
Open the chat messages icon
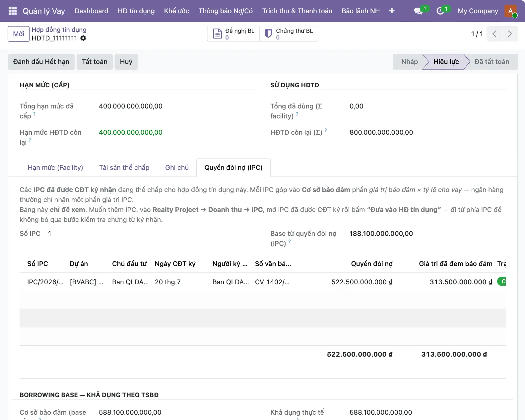click(418, 11)
